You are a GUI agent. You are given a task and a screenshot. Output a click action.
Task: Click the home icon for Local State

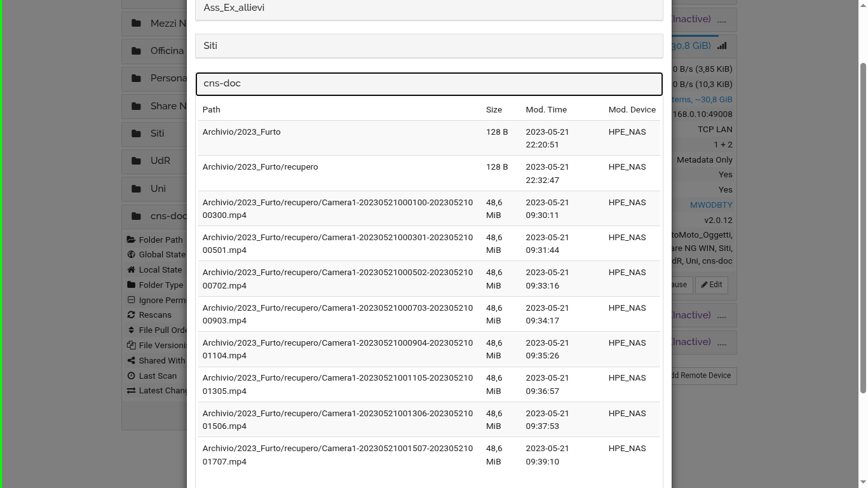tap(131, 269)
